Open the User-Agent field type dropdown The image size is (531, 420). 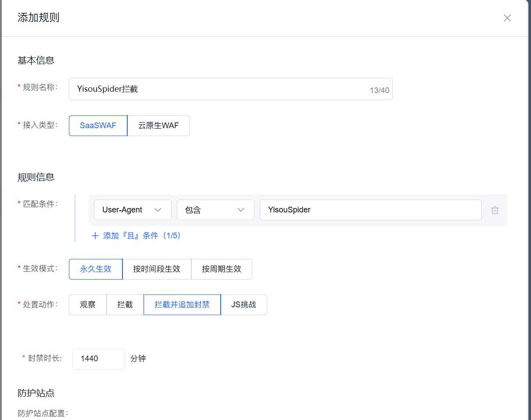pyautogui.click(x=132, y=210)
